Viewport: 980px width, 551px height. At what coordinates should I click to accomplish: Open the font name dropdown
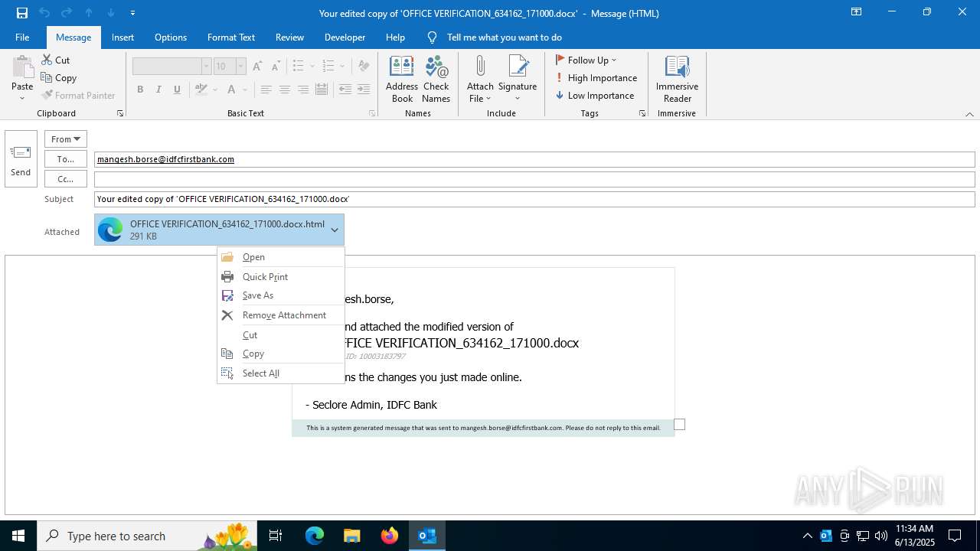(x=206, y=67)
